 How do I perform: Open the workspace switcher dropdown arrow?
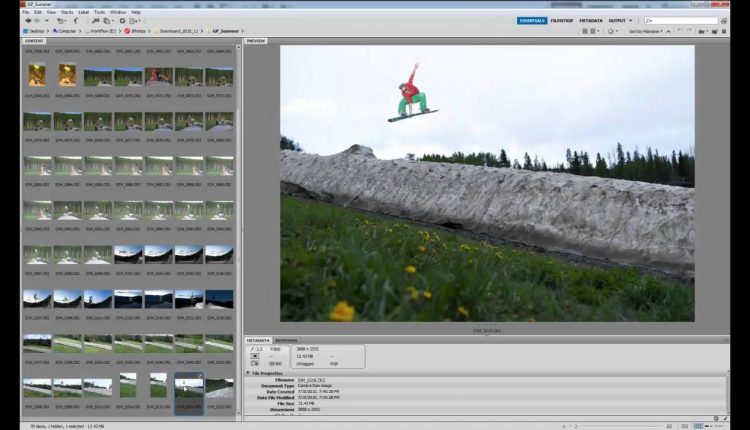tap(630, 21)
